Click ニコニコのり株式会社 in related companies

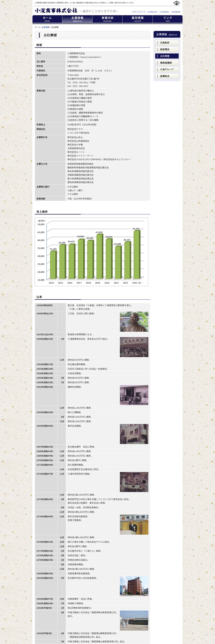point(78,133)
